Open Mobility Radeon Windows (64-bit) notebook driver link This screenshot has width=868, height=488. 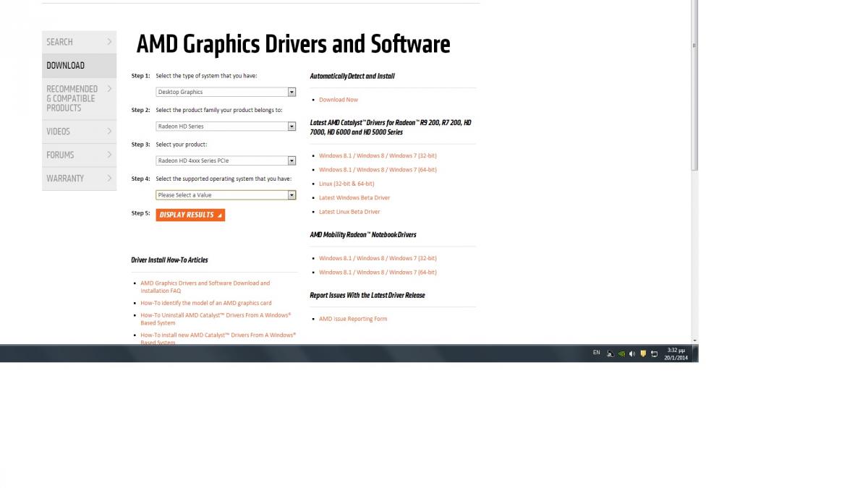378,273
